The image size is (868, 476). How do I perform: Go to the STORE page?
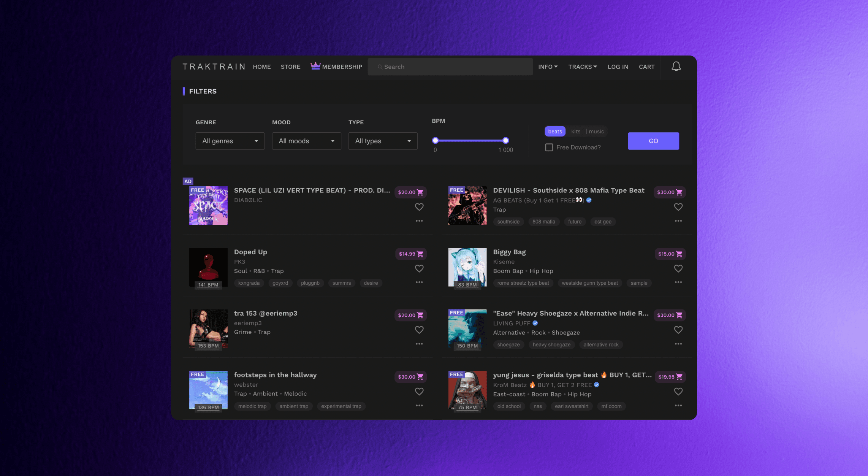(290, 67)
